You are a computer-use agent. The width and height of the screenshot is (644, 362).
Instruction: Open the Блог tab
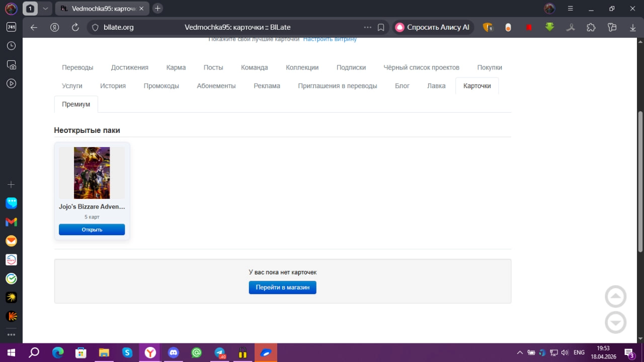point(403,86)
